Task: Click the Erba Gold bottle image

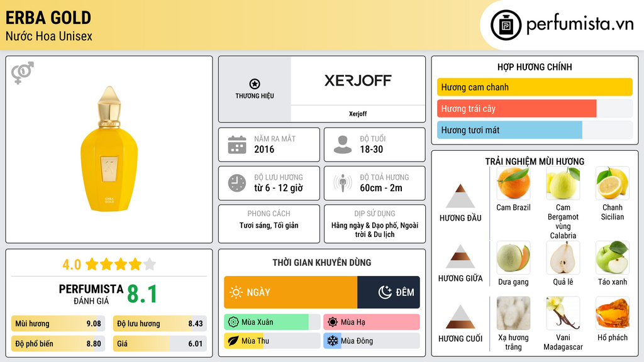Action: point(109,150)
